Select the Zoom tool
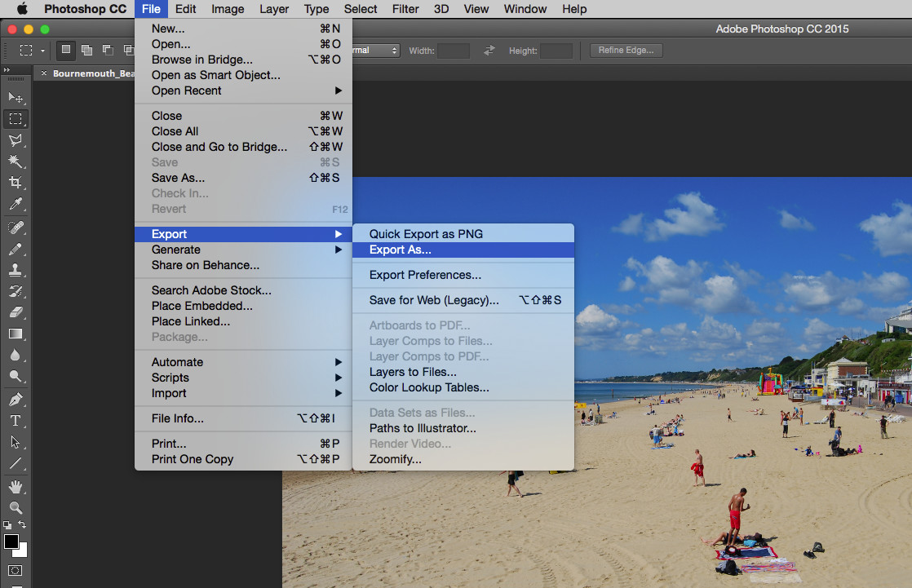The height and width of the screenshot is (588, 912). click(15, 508)
